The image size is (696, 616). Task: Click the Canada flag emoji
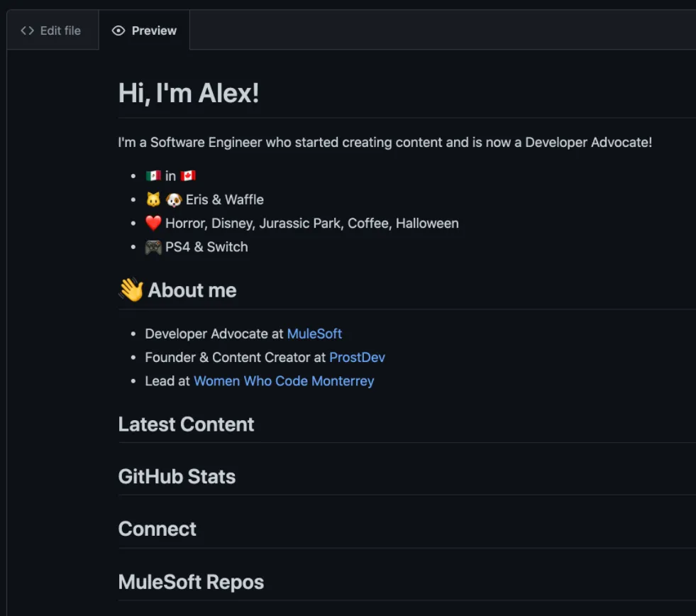(x=188, y=176)
